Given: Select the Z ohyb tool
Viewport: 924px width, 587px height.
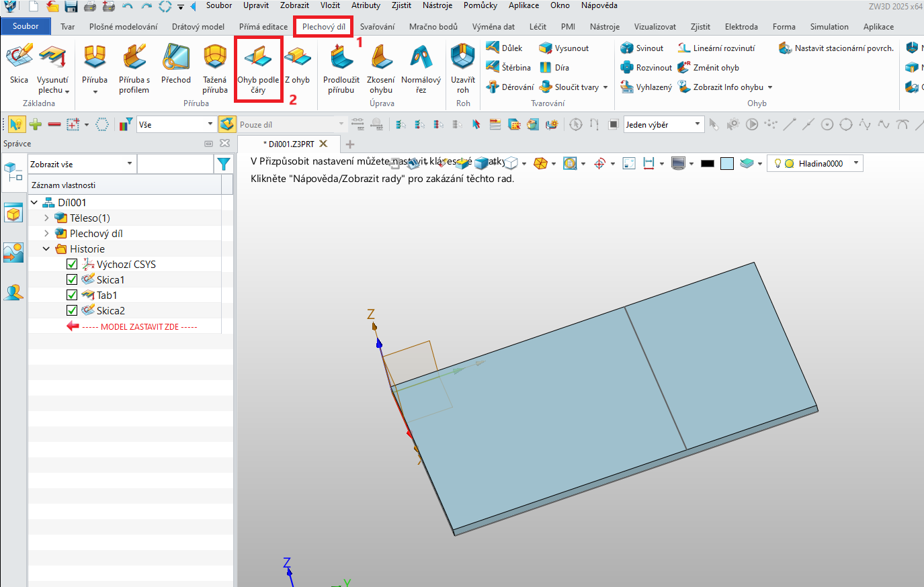Looking at the screenshot, I should 297,64.
